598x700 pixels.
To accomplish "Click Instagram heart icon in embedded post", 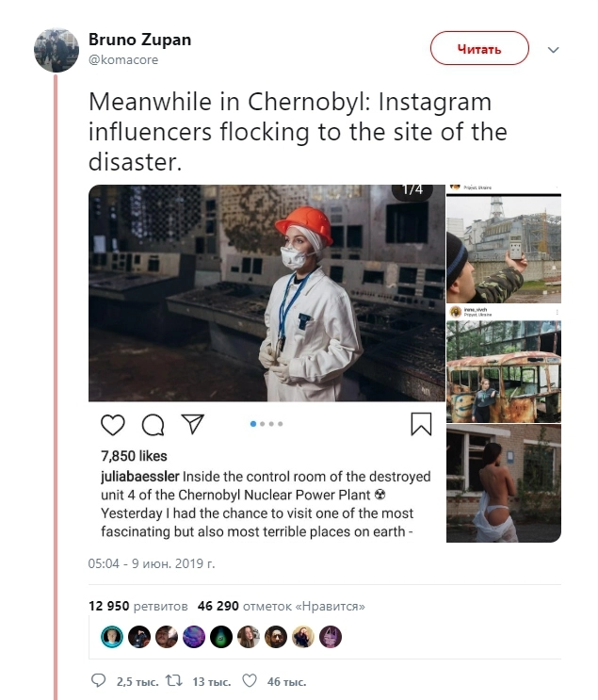I will pyautogui.click(x=112, y=425).
